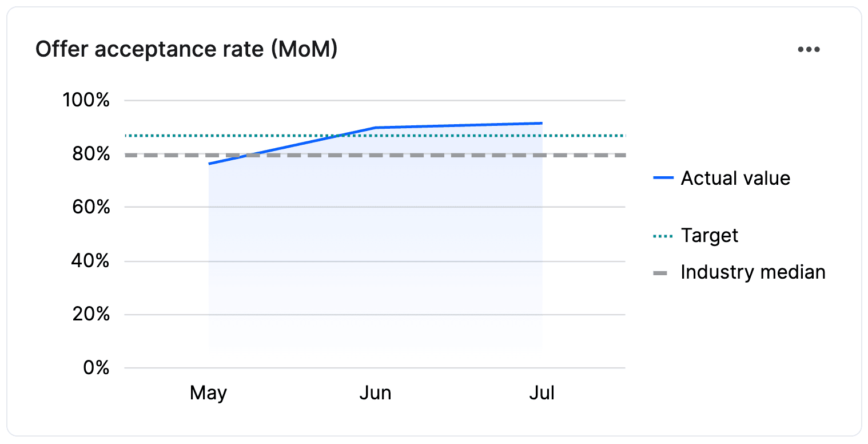Viewport: 868px width, 444px height.
Task: Click the Actual value legend entry
Action: (735, 178)
